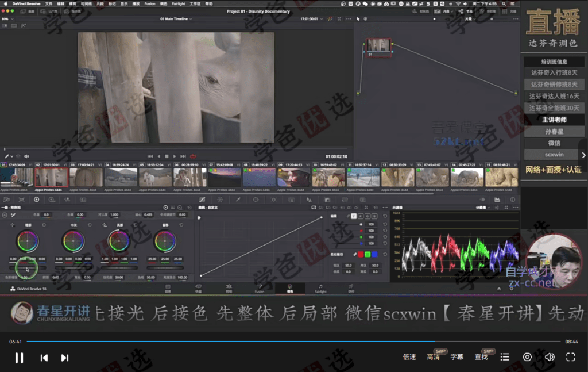
Task: Select clip 14 elephant thumbnail
Action: pyautogui.click(x=467, y=177)
